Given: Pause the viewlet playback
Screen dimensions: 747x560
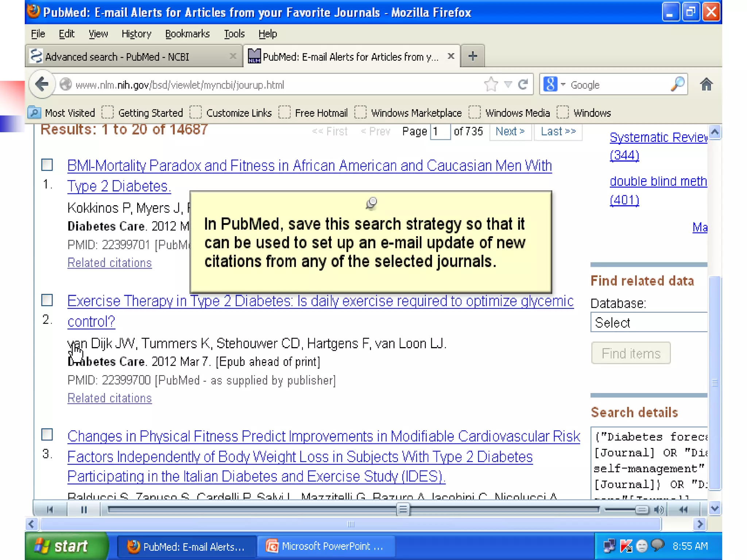Looking at the screenshot, I should point(84,510).
